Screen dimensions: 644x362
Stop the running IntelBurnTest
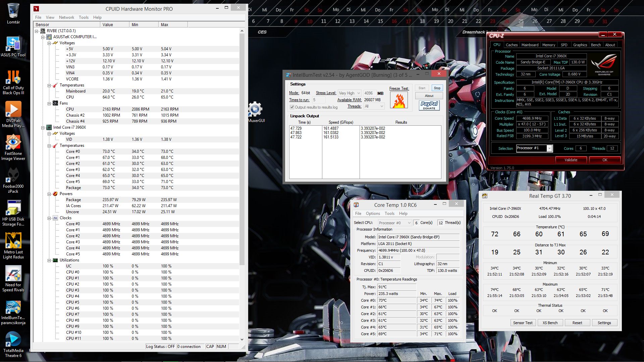(437, 88)
